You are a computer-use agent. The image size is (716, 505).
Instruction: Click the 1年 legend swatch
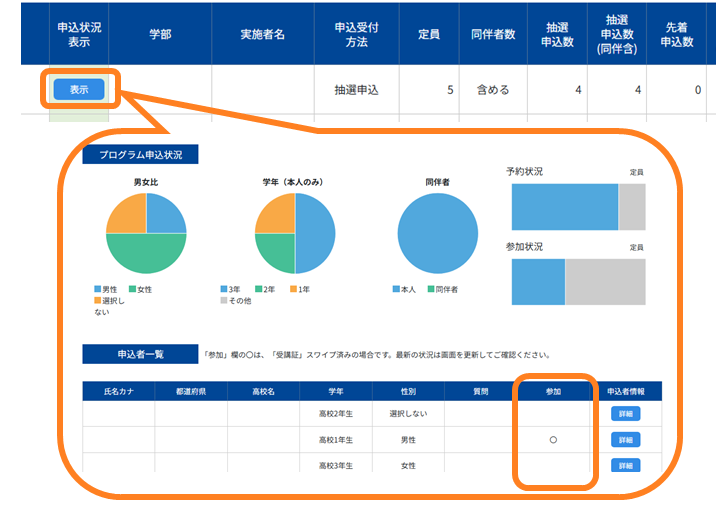point(293,289)
